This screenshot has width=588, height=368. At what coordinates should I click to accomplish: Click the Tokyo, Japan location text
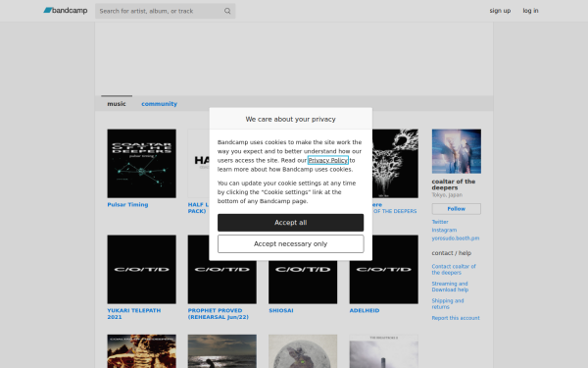point(447,195)
